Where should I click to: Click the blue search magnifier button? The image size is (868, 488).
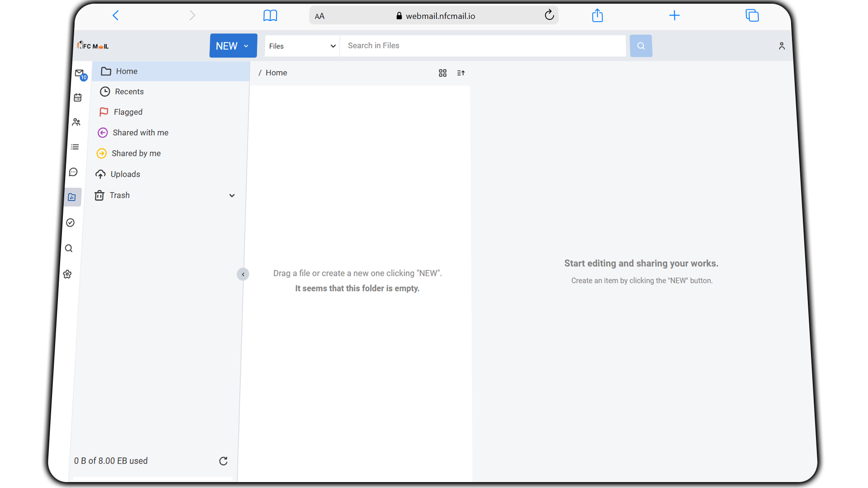coord(641,46)
